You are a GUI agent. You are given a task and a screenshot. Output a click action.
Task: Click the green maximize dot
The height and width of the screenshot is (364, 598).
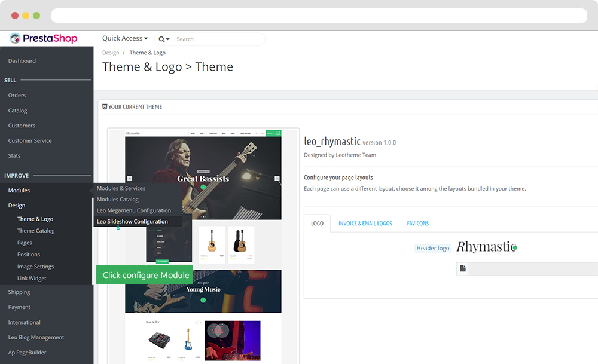[36, 16]
